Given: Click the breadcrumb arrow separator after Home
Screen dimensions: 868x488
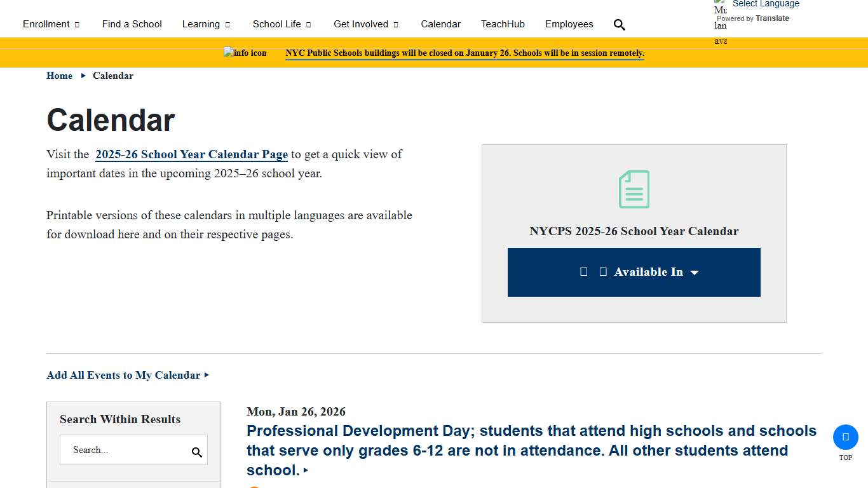Looking at the screenshot, I should [83, 76].
